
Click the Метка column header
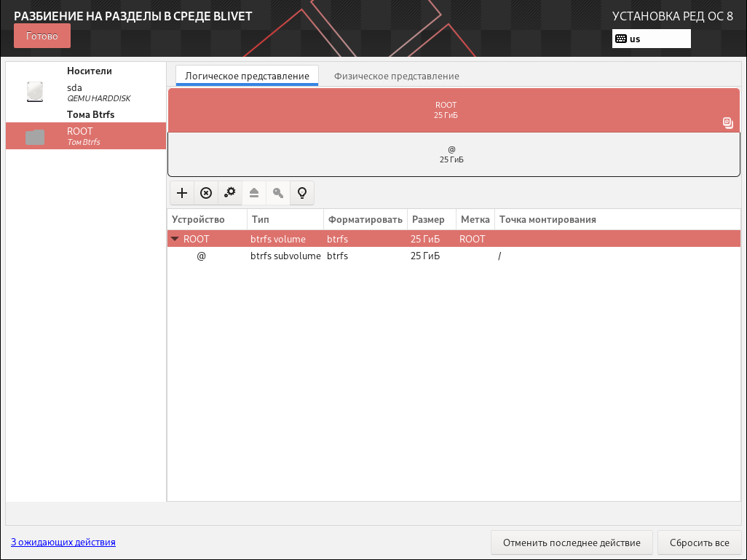pyautogui.click(x=475, y=220)
